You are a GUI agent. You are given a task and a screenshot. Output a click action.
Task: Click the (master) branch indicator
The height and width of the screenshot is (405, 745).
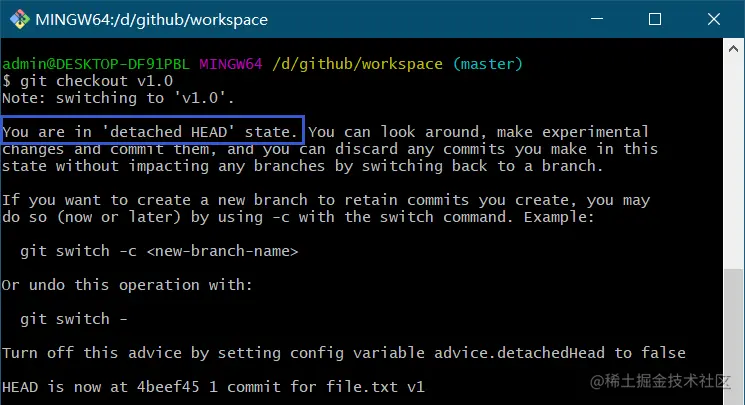[x=487, y=64]
